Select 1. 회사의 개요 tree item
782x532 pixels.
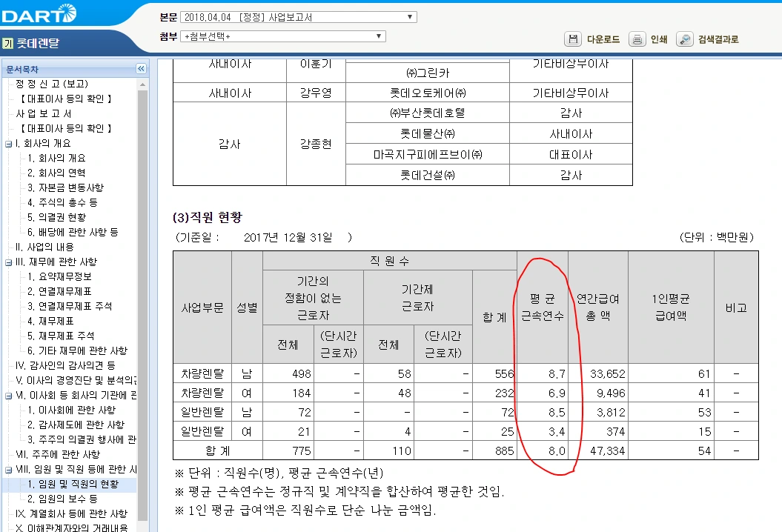56,158
